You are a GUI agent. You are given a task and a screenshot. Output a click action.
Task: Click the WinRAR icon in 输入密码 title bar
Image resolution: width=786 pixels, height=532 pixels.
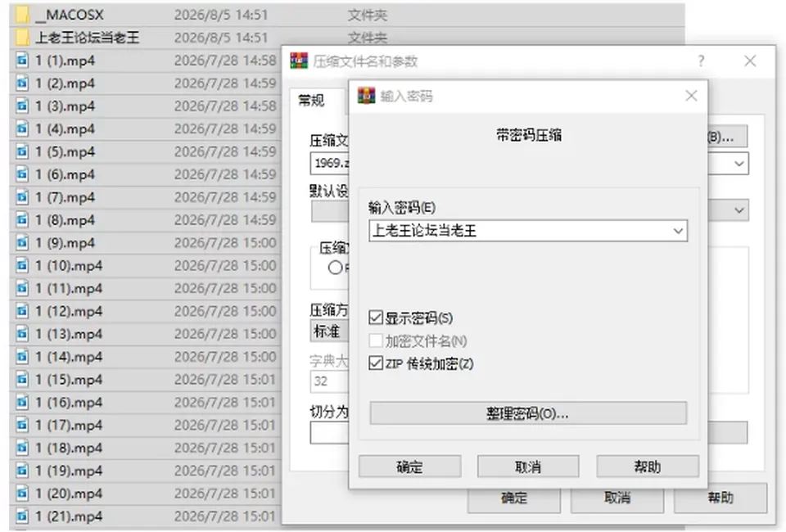coord(367,96)
